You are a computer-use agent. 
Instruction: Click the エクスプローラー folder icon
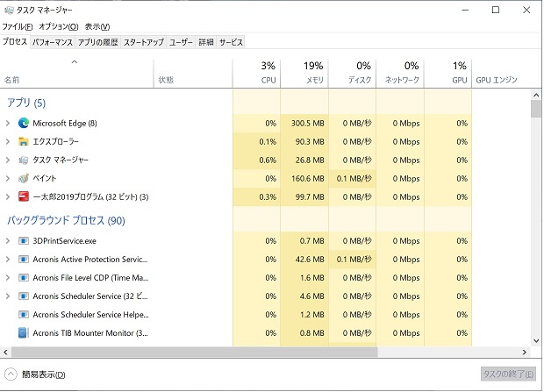23,141
